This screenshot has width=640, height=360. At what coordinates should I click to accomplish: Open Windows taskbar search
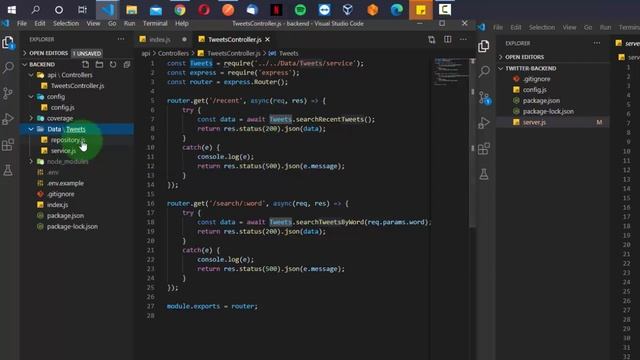36,9
